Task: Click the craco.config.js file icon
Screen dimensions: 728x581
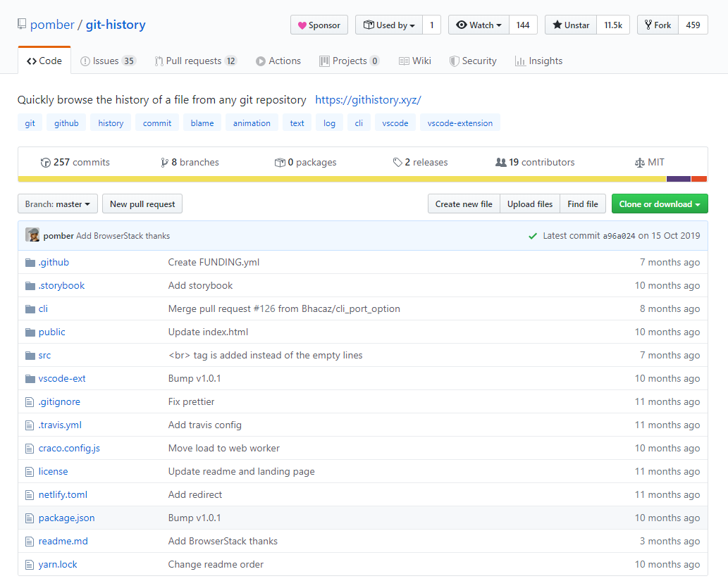Action: click(30, 449)
